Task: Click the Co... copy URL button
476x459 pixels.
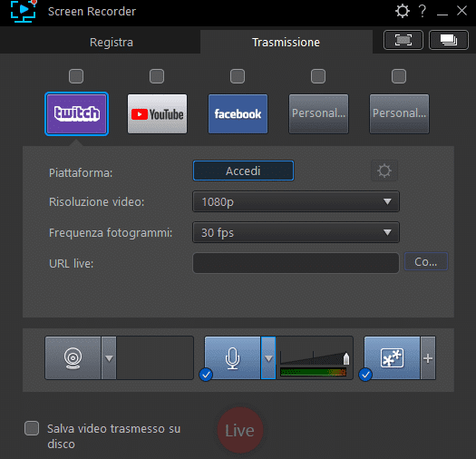Action: click(426, 261)
